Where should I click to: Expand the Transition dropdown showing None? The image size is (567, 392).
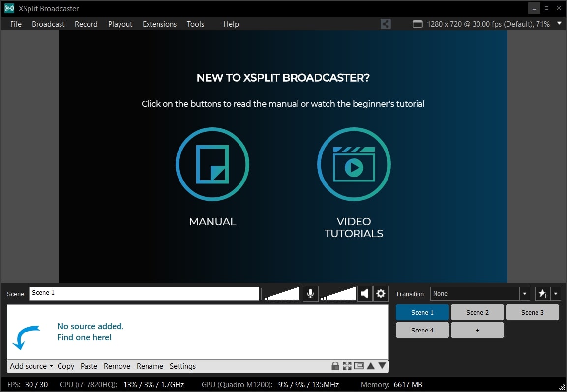(525, 294)
